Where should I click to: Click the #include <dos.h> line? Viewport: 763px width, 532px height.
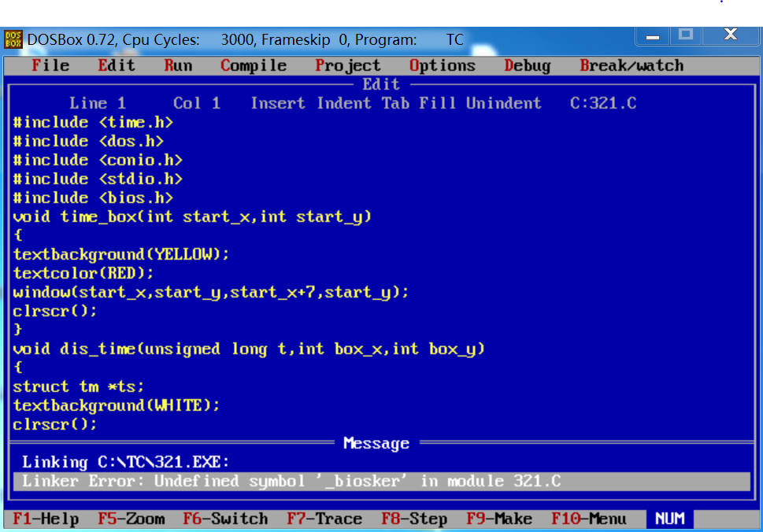click(x=88, y=141)
